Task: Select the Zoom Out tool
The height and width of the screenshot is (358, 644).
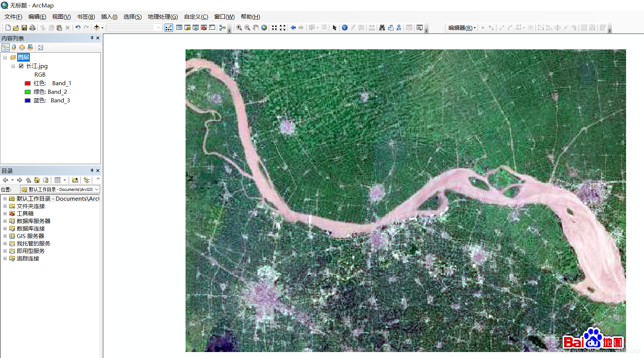Action: click(x=247, y=28)
